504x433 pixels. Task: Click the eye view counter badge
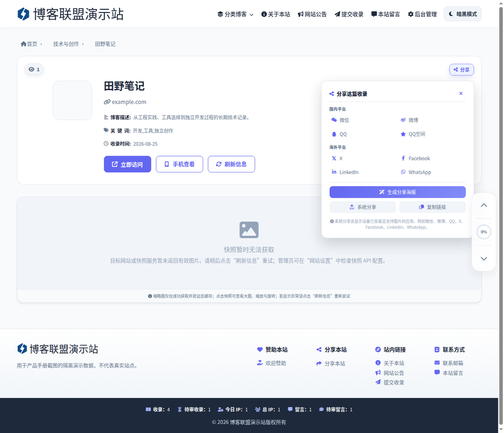coord(34,69)
